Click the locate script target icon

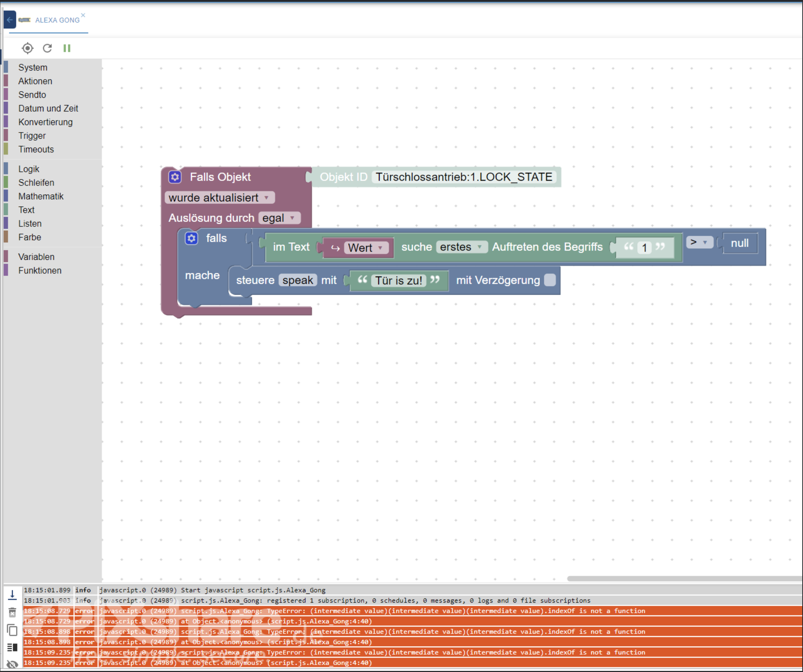click(x=28, y=48)
